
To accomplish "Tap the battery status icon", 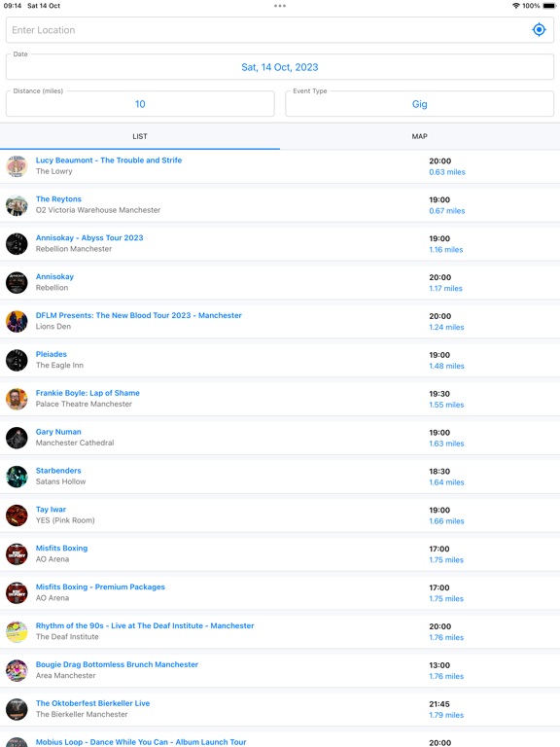I will coord(549,6).
